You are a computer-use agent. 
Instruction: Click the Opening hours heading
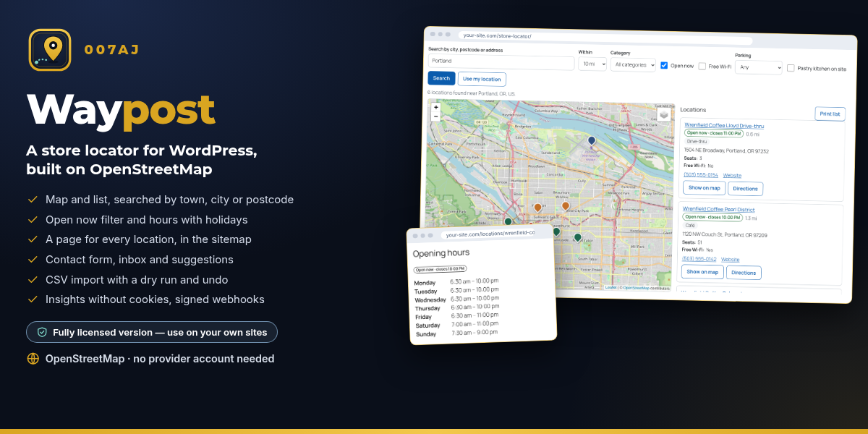[441, 253]
